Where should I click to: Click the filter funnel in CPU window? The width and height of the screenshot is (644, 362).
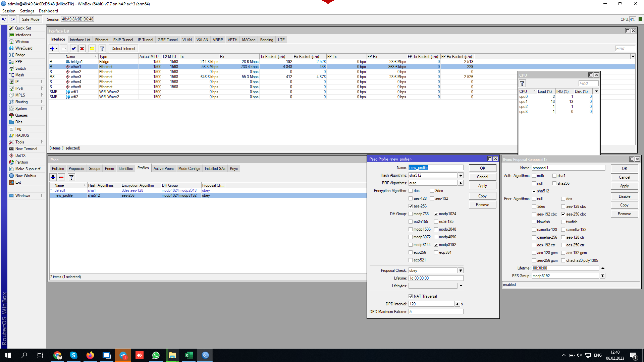coord(523,83)
